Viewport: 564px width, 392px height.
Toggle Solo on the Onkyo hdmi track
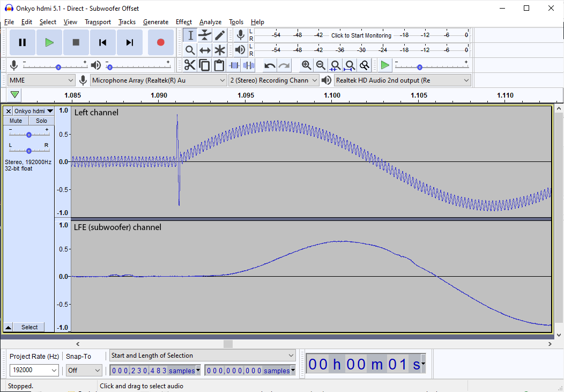point(41,121)
